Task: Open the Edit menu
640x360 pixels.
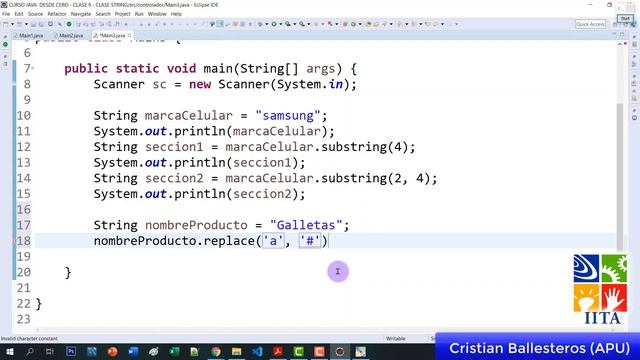Action: 19,14
